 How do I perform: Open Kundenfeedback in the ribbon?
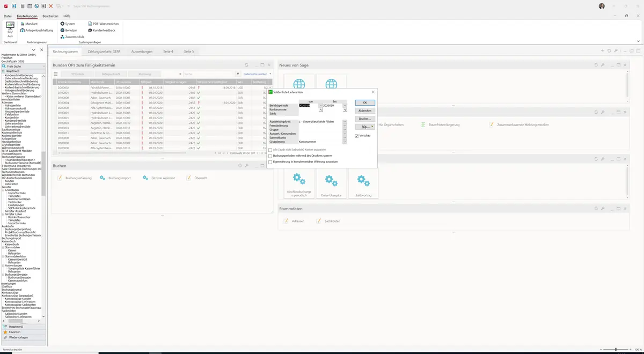(x=101, y=30)
